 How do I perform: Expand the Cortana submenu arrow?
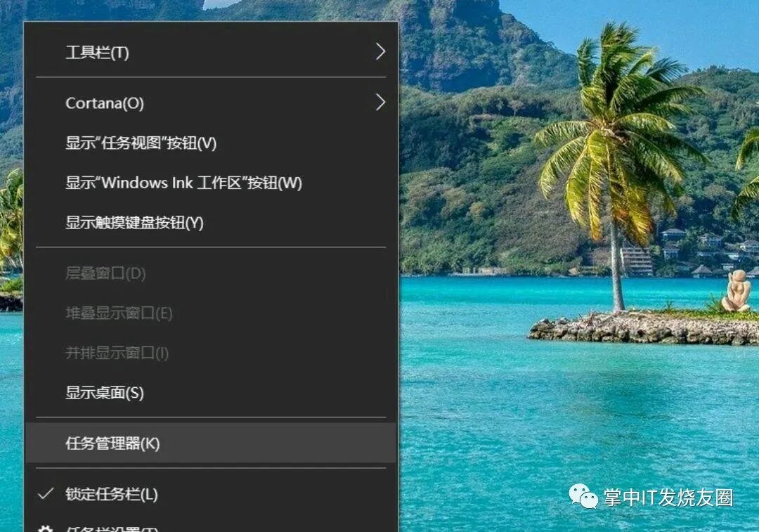click(x=381, y=103)
